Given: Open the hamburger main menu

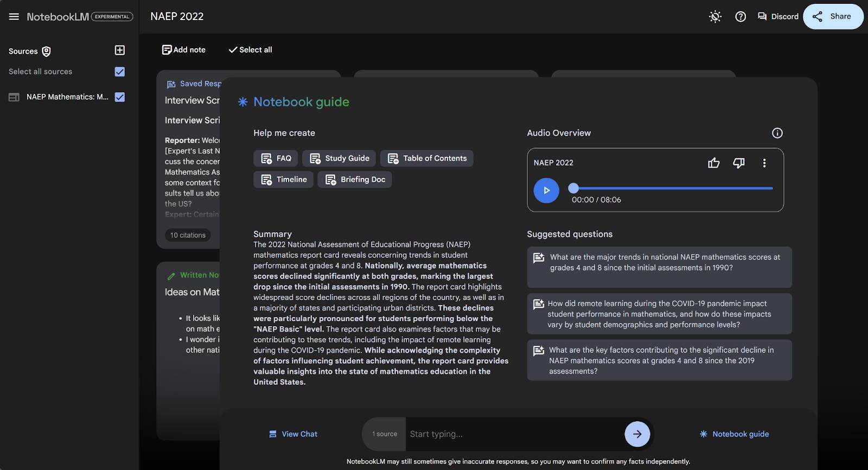Looking at the screenshot, I should [14, 17].
